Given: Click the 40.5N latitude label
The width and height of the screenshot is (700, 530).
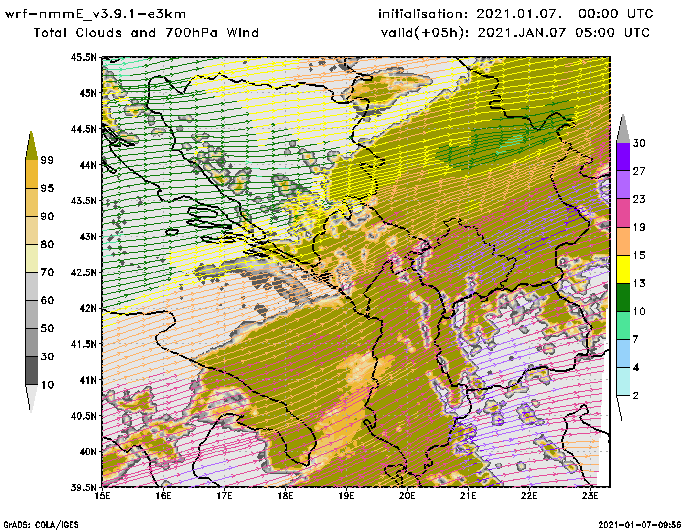Looking at the screenshot, I should pyautogui.click(x=83, y=416).
